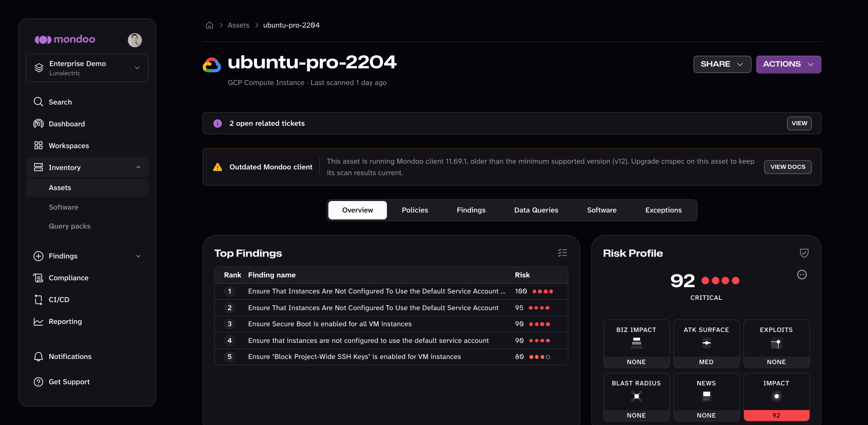Screen dimensions: 868x425
Task: Open the Search magnifier in the sidebar
Action: [x=38, y=102]
